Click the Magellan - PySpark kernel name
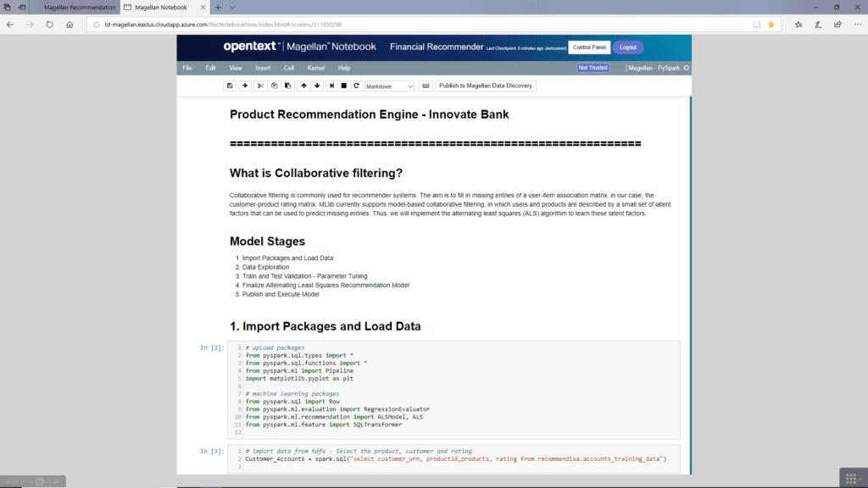Screen dimensions: 868x488 coord(654,68)
